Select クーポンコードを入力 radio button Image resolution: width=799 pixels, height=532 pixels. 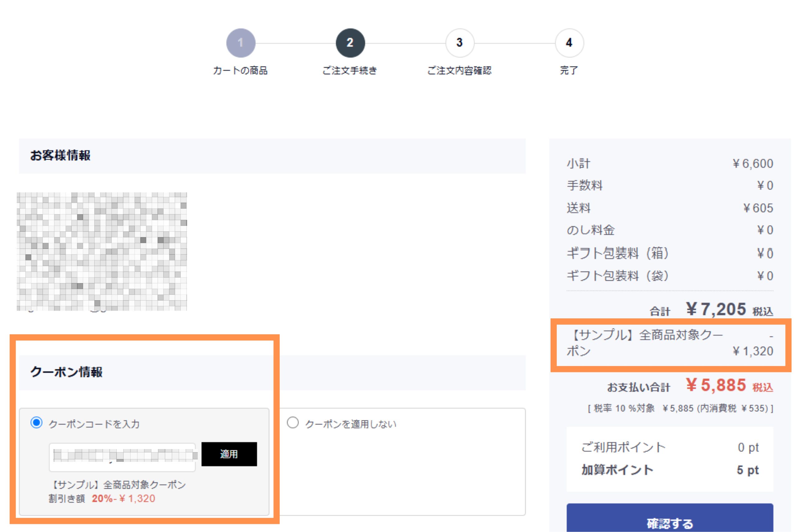(36, 423)
